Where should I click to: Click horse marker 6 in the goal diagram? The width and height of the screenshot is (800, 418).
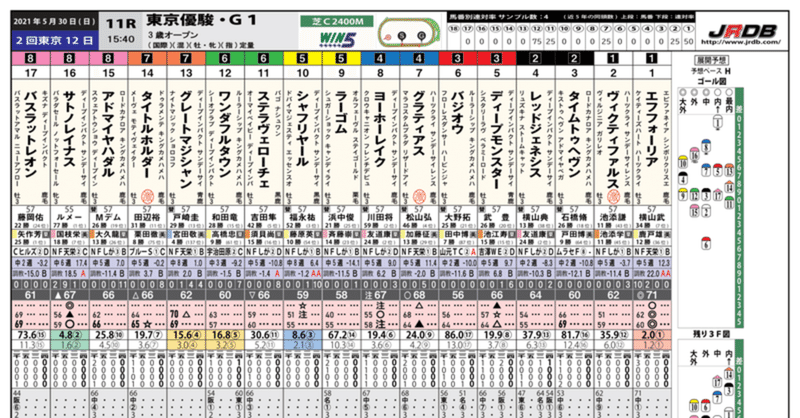(x=706, y=243)
